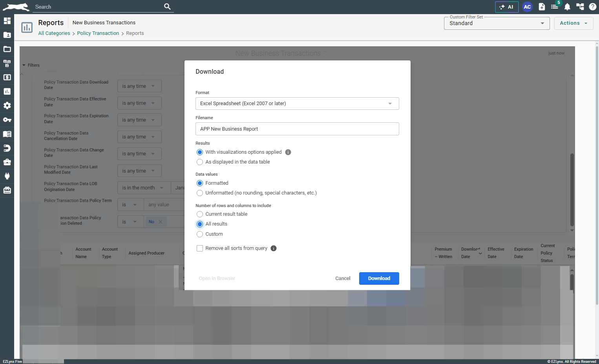The width and height of the screenshot is (599, 364).
Task: Show info for visualizations options
Action: coord(288,152)
